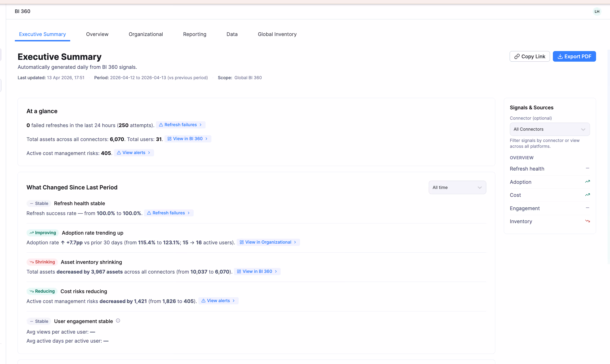The width and height of the screenshot is (610, 364).
Task: Click the 'Cost risks reducing' title
Action: click(84, 291)
